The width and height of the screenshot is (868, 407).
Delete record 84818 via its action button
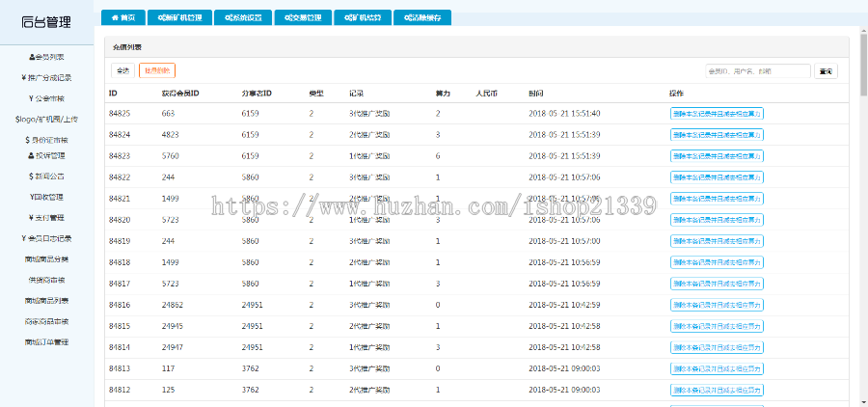pos(717,262)
